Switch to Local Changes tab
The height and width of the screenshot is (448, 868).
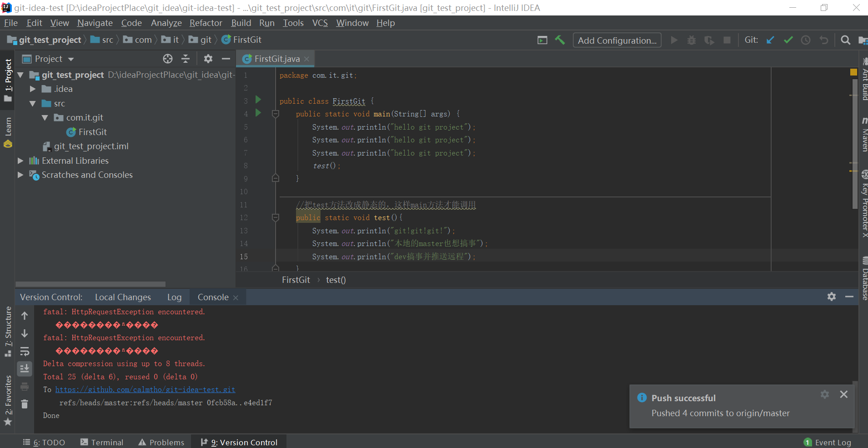123,297
